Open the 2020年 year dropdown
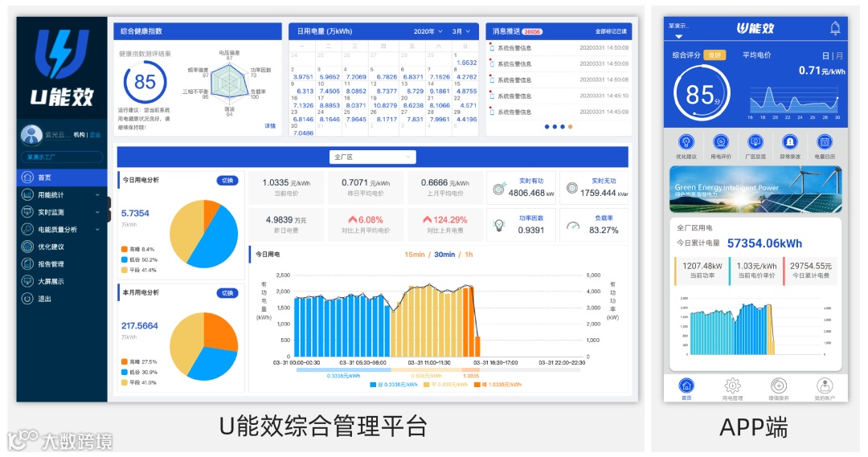The width and height of the screenshot is (868, 457). coord(428,31)
